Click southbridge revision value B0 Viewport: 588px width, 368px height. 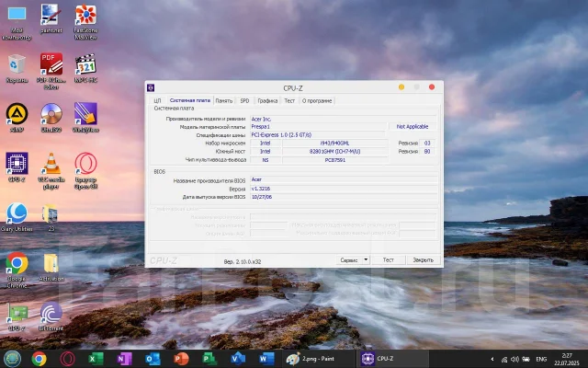pos(427,151)
